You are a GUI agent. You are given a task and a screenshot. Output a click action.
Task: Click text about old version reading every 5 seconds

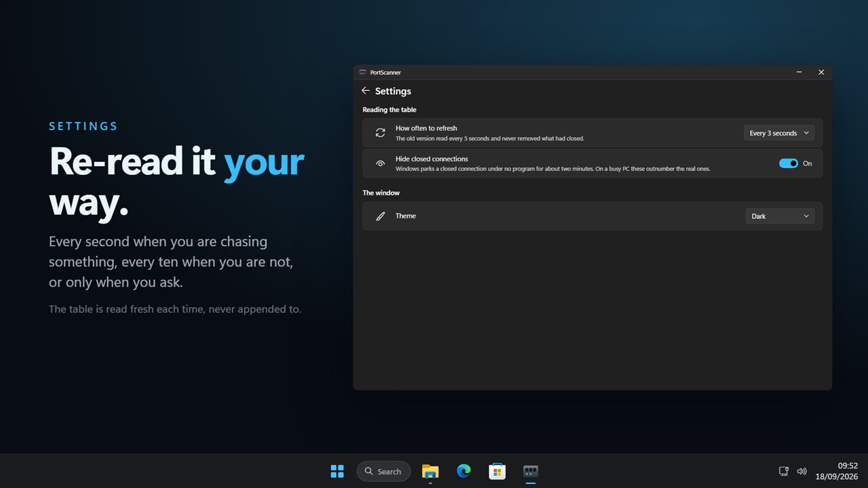[490, 138]
